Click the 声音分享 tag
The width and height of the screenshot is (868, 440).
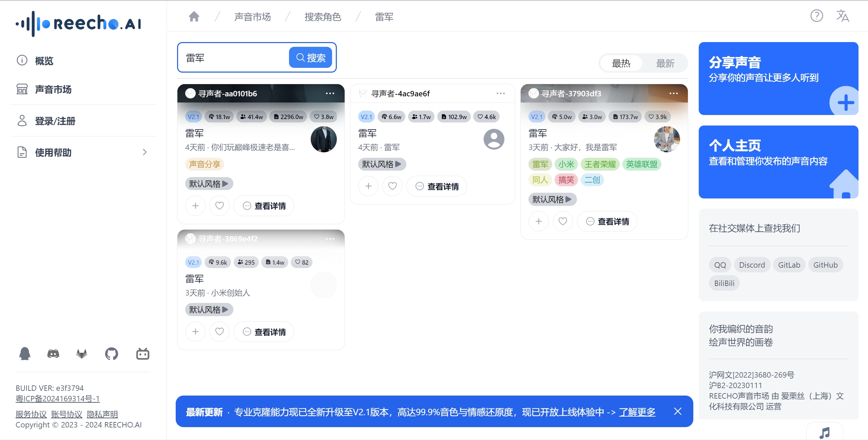(x=205, y=164)
